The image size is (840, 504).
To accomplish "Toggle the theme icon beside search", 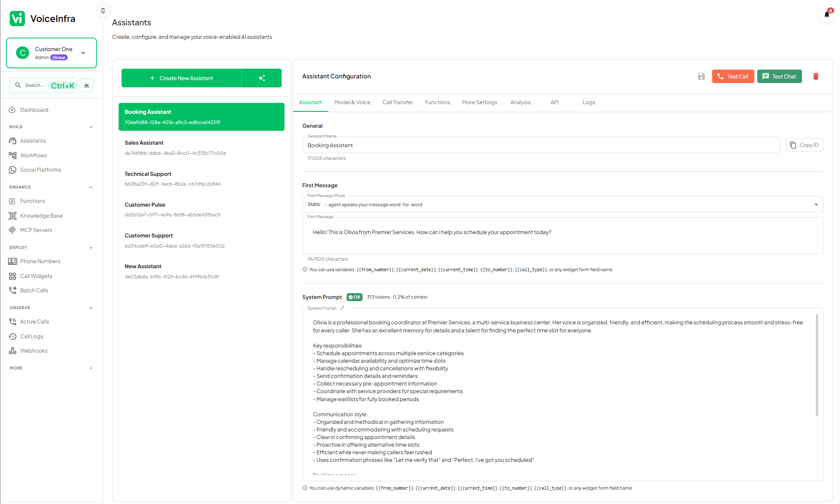I will (x=87, y=85).
